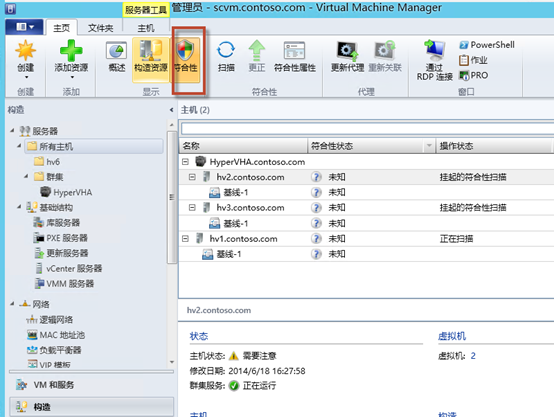Select Baseline-1 (基线-1) under hv1.contoso.com
This screenshot has width=554, height=417.
(366, 254)
